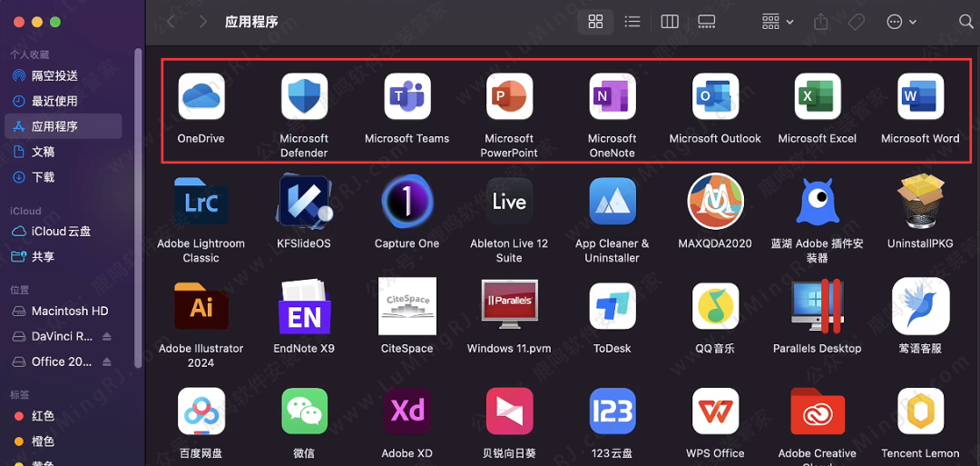Click the CiteSpace app icon
The height and width of the screenshot is (466, 980).
(407, 306)
